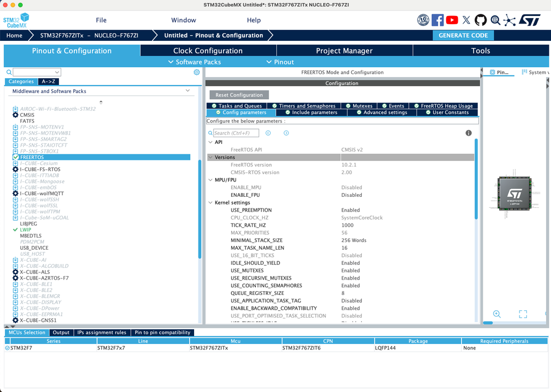Click the parameter Search input field

(x=236, y=133)
